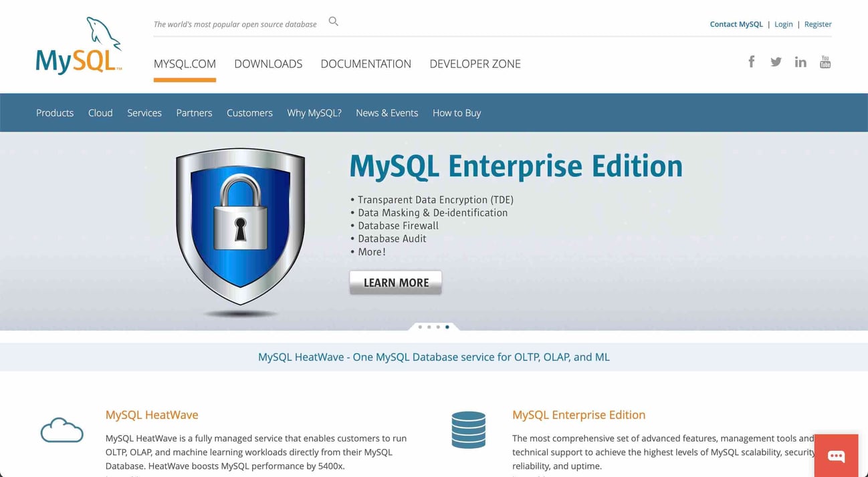Open the red chat bubble widget

coord(836,456)
